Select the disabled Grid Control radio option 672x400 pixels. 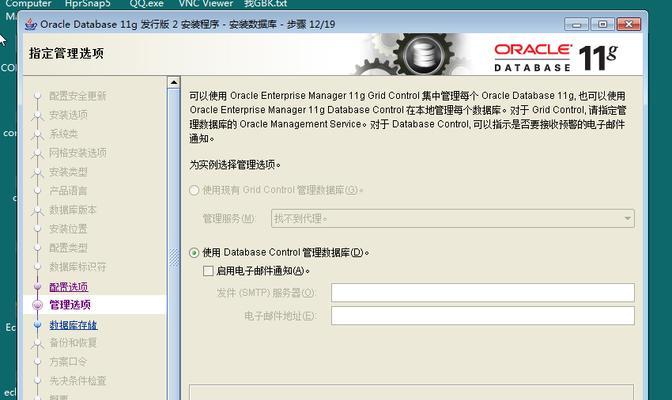point(194,190)
